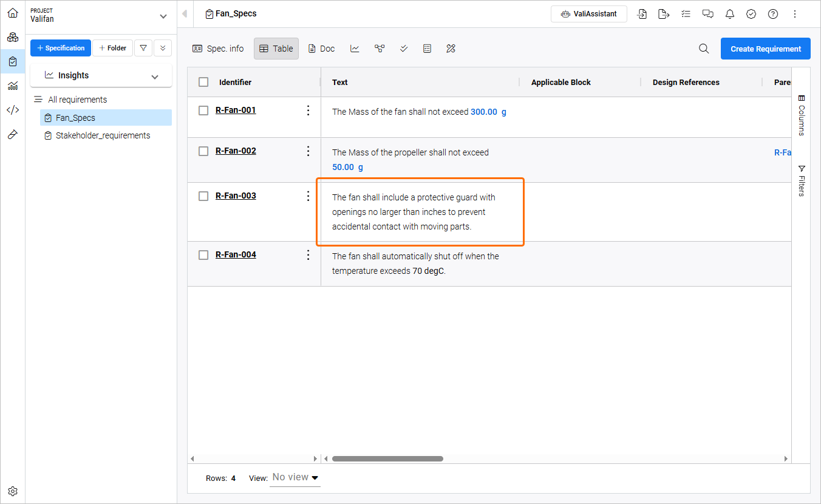Click the Design References column header
The width and height of the screenshot is (821, 504).
686,82
